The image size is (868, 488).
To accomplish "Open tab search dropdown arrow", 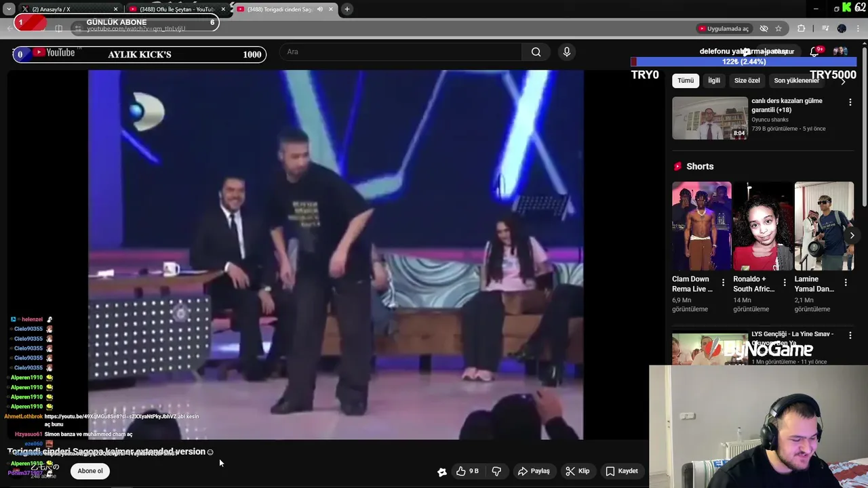I will [9, 9].
